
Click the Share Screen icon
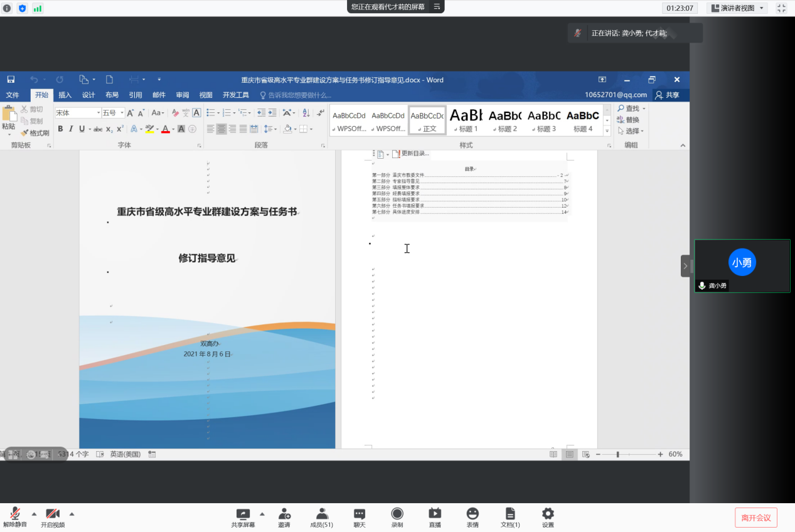coord(243,514)
